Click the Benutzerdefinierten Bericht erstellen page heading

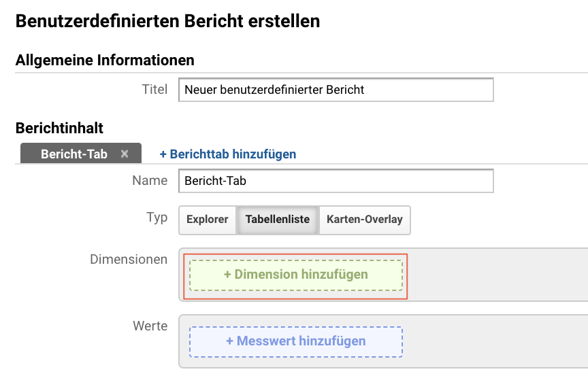point(167,21)
